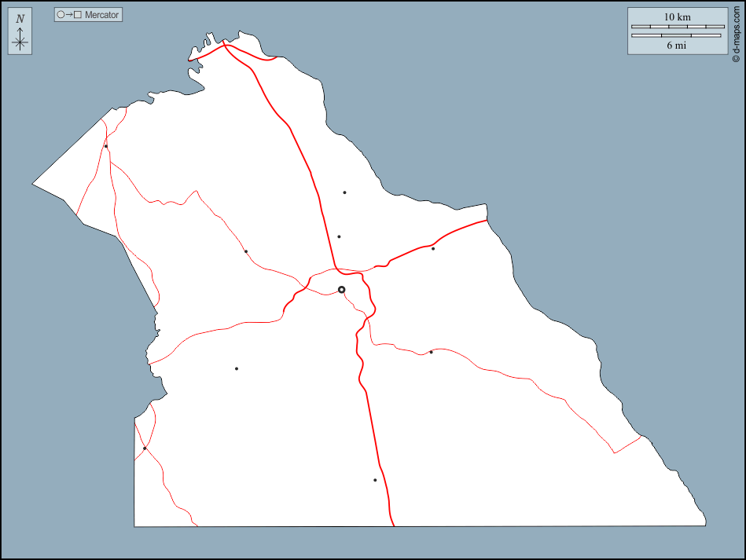Click the town dot directly above the capital marker

pos(339,236)
